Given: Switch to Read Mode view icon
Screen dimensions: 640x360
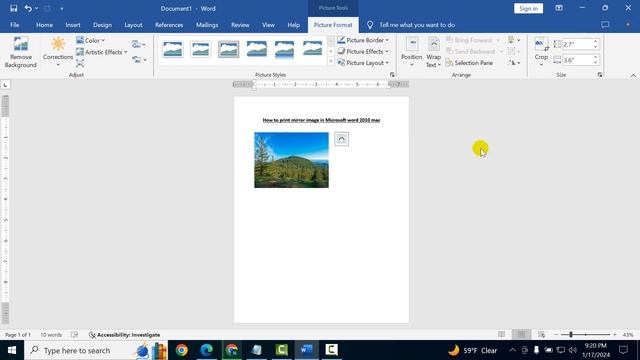Looking at the screenshot, I should [501, 335].
